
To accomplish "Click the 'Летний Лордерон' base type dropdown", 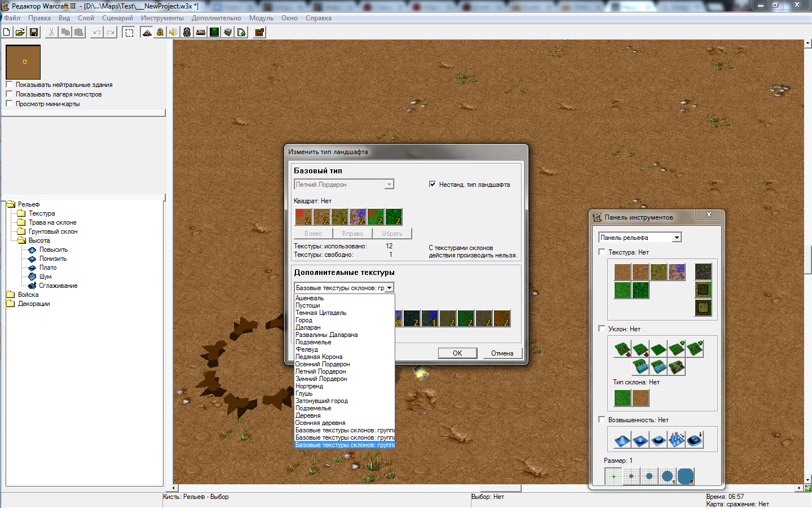I will [344, 185].
